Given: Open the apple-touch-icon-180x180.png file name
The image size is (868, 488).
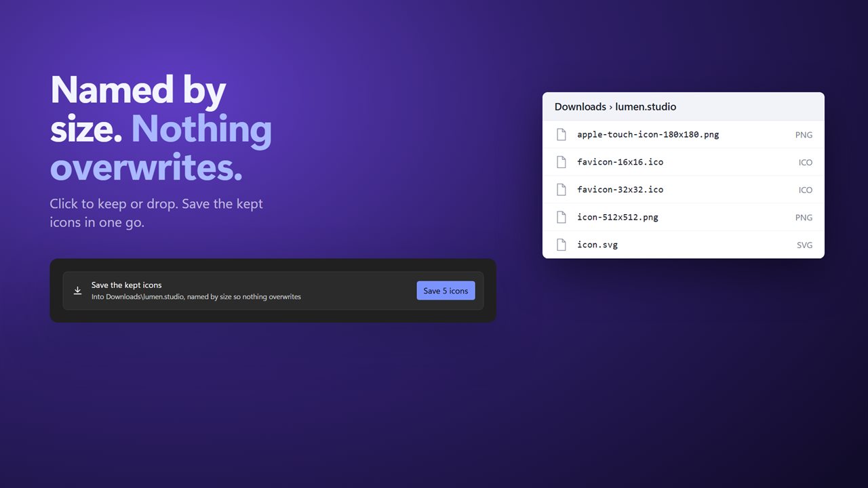Looking at the screenshot, I should coord(648,134).
